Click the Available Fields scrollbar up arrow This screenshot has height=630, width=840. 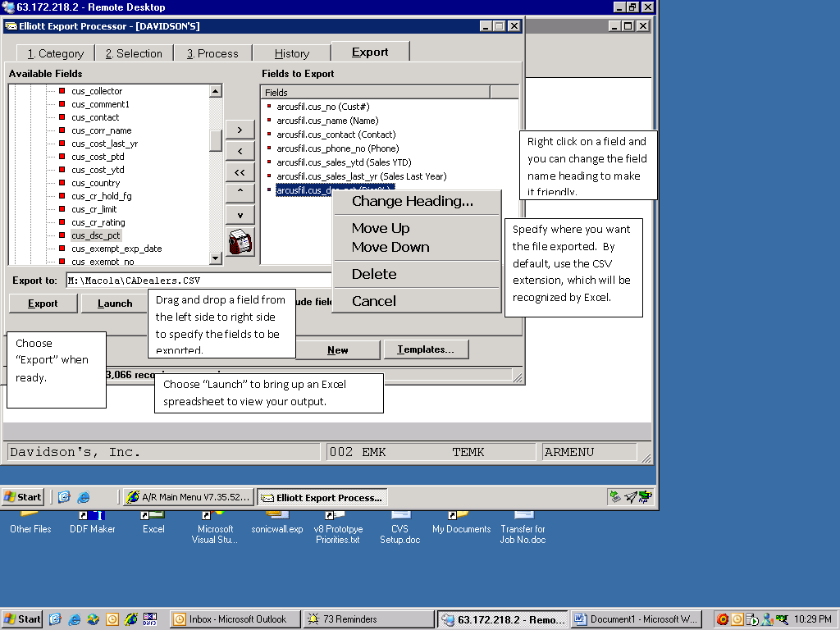point(216,91)
